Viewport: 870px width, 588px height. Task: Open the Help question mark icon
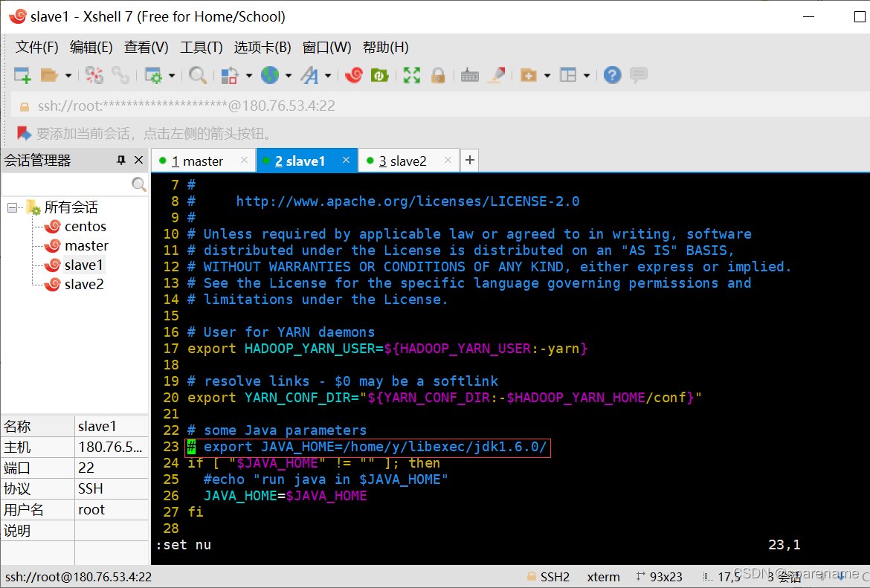pos(613,75)
